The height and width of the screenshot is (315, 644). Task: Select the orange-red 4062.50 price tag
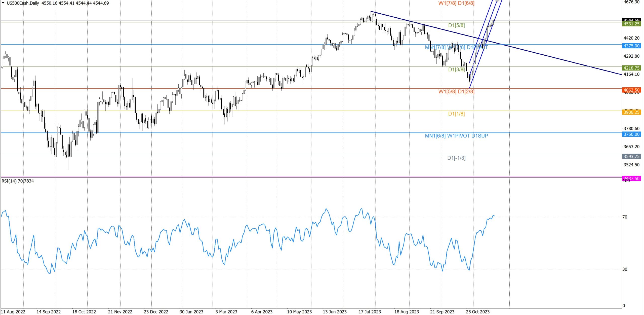click(631, 90)
